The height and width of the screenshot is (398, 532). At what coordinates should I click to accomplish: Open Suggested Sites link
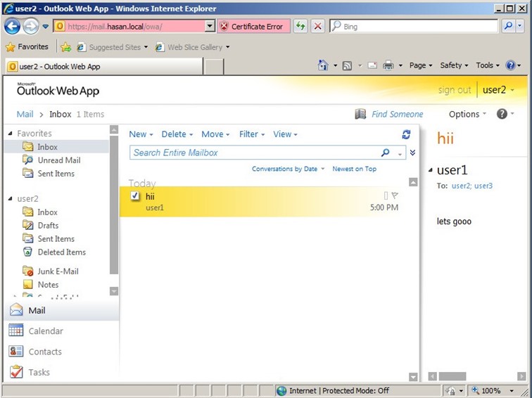(113, 47)
